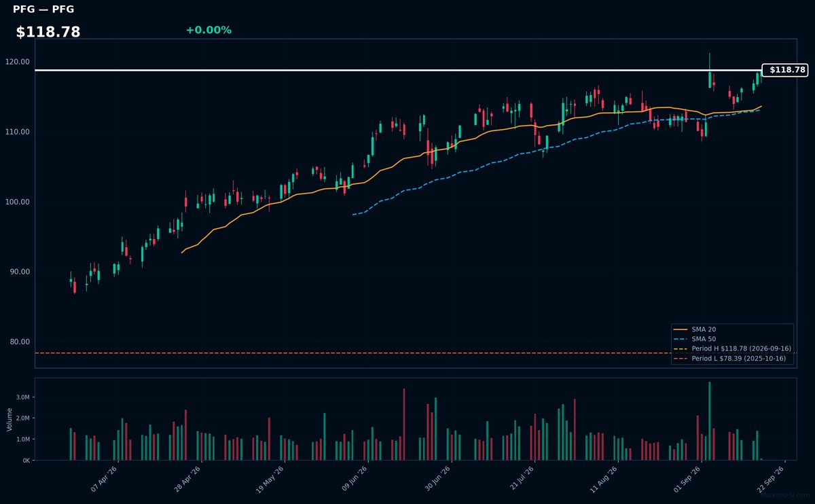815x504 pixels.
Task: Click the 07 Apr '26 date label
Action: coord(104,479)
